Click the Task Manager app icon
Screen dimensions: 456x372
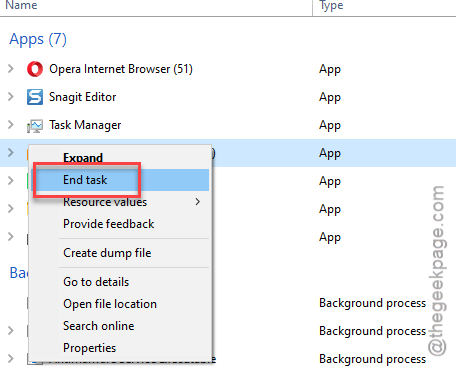pyautogui.click(x=35, y=126)
